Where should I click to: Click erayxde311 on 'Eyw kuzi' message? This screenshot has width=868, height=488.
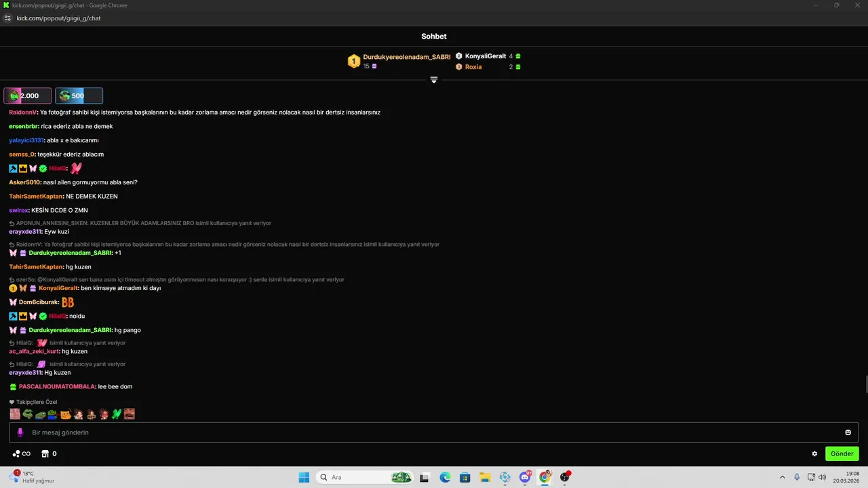tap(25, 232)
